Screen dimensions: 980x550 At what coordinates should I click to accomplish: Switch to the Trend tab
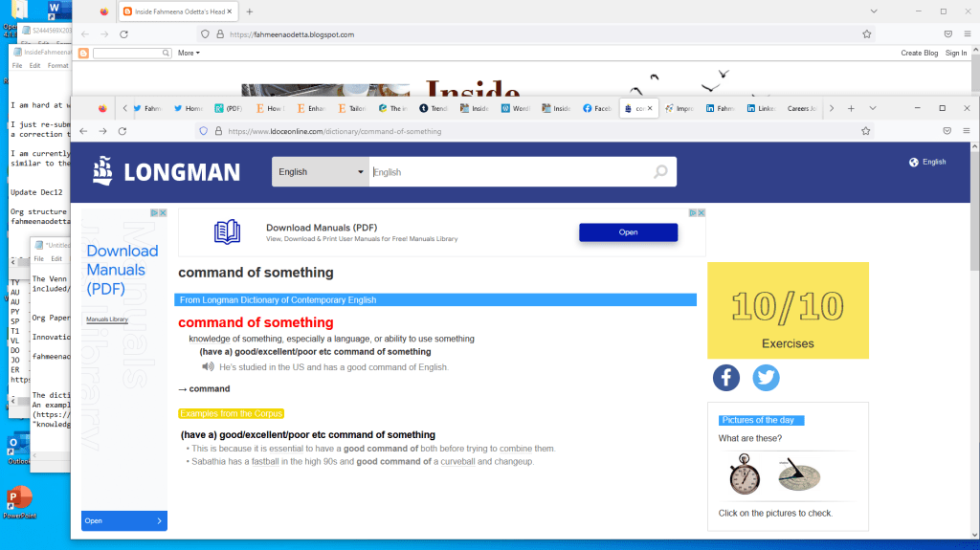[x=434, y=108]
